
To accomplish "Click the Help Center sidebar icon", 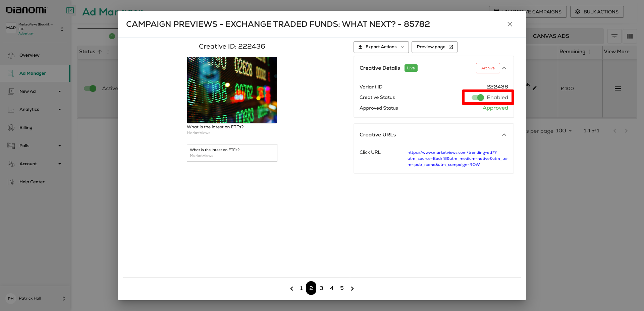I will pos(11,182).
